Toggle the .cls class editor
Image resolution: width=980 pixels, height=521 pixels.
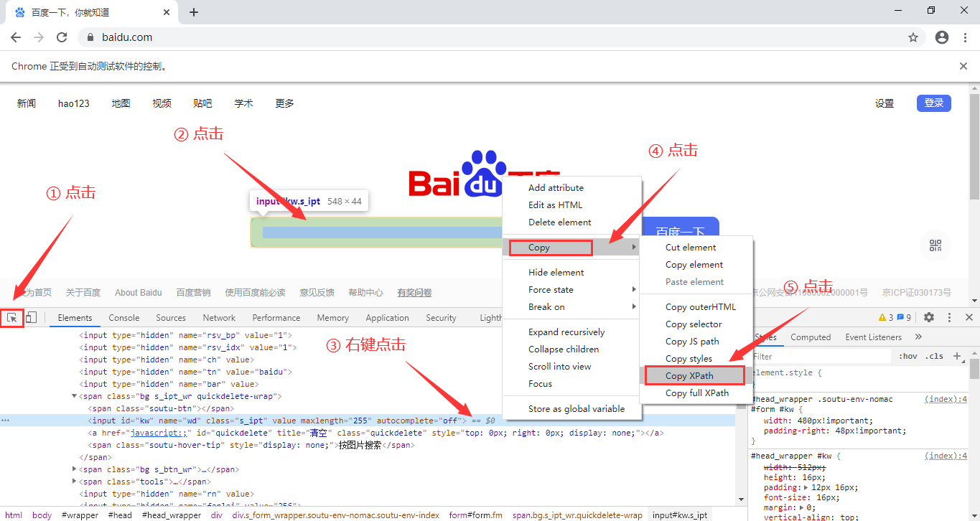(x=934, y=356)
